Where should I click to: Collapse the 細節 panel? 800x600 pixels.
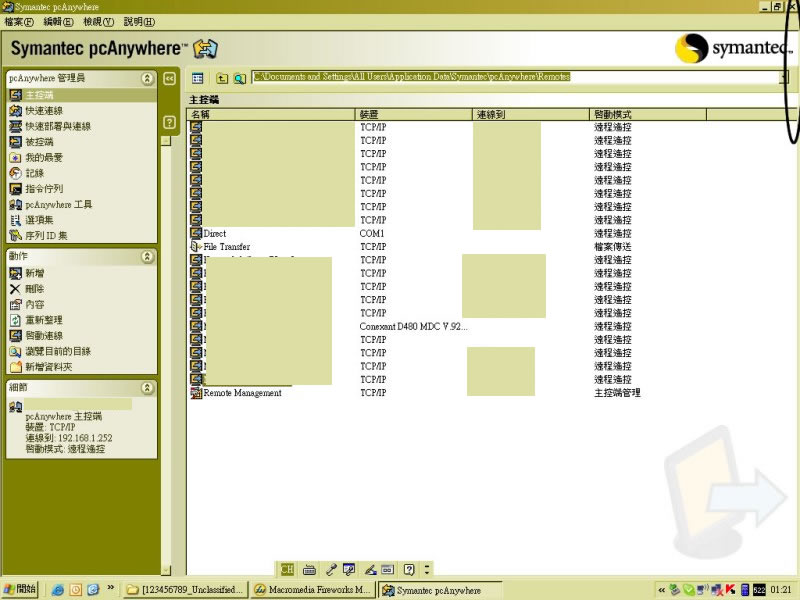click(x=147, y=388)
